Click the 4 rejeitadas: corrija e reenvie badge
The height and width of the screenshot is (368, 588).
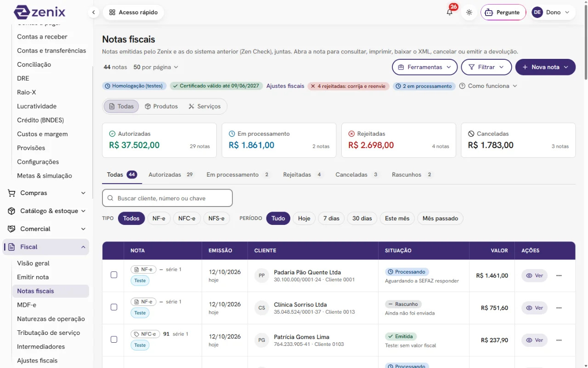point(348,86)
